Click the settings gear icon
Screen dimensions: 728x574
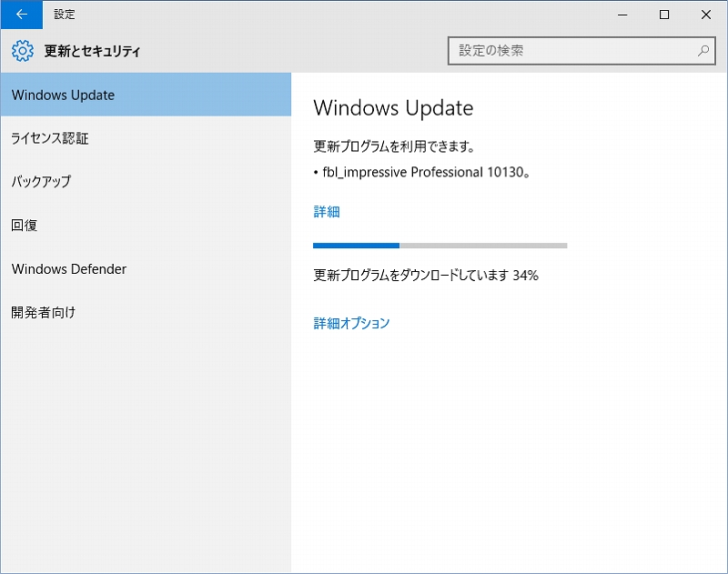(22, 51)
